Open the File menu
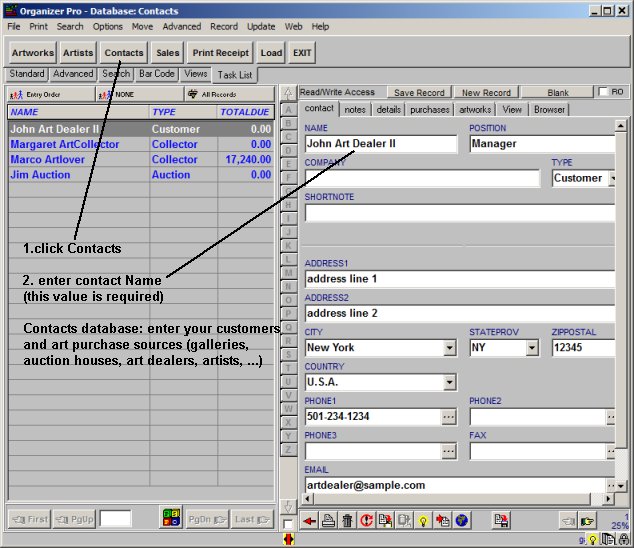 coord(14,27)
